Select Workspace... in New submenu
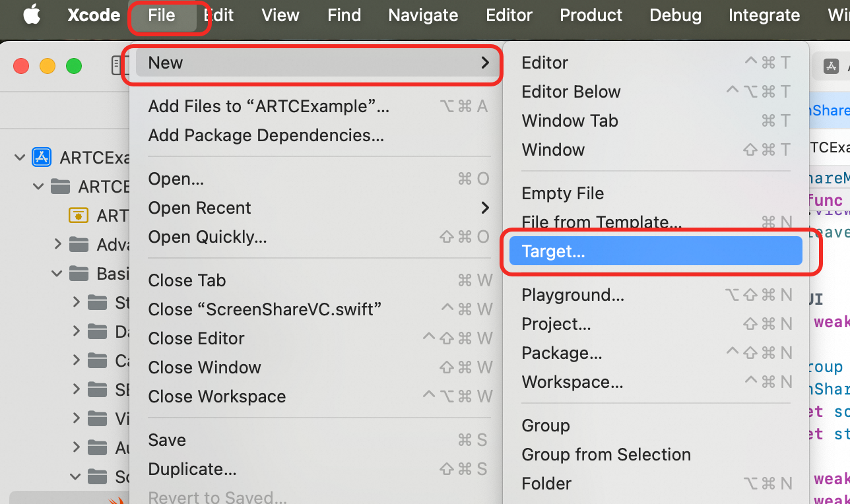Viewport: 850px width, 504px height. coord(572,382)
